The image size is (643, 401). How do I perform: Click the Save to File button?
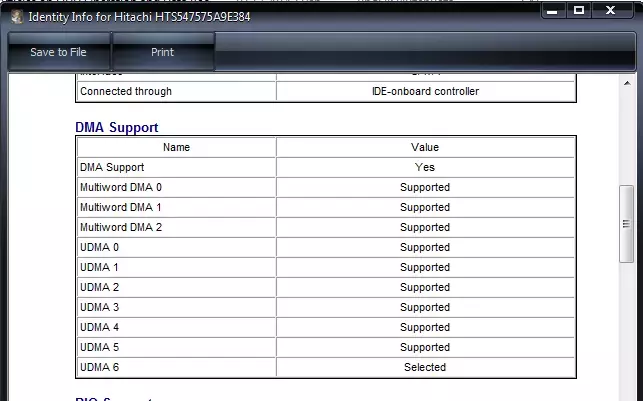coord(58,52)
